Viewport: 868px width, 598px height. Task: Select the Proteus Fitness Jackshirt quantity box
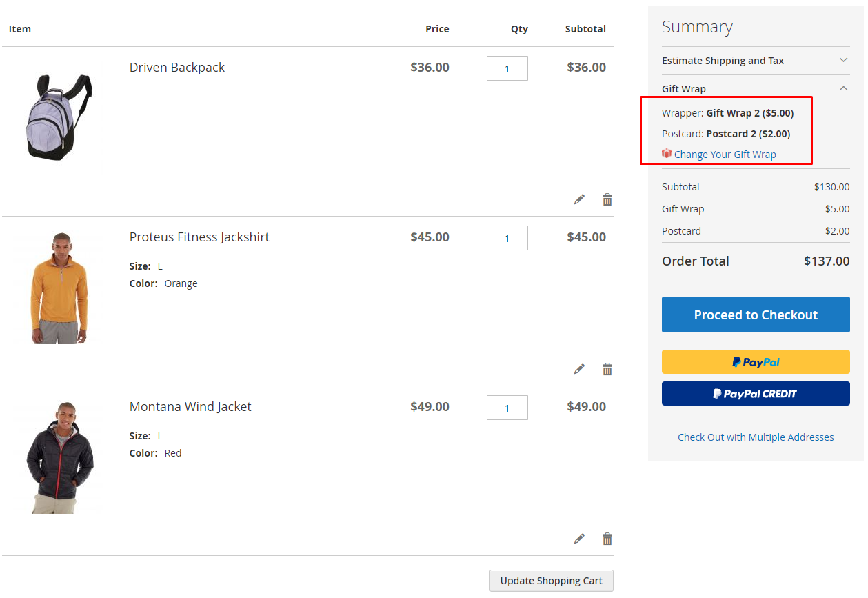point(507,238)
